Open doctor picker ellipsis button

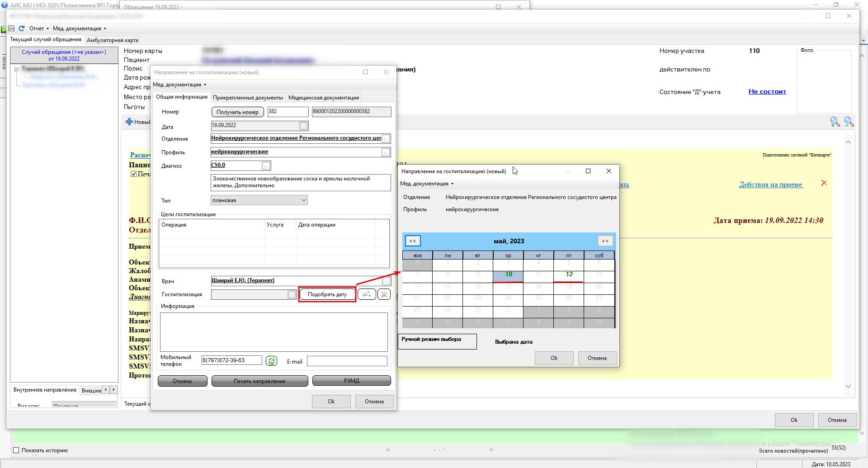386,281
